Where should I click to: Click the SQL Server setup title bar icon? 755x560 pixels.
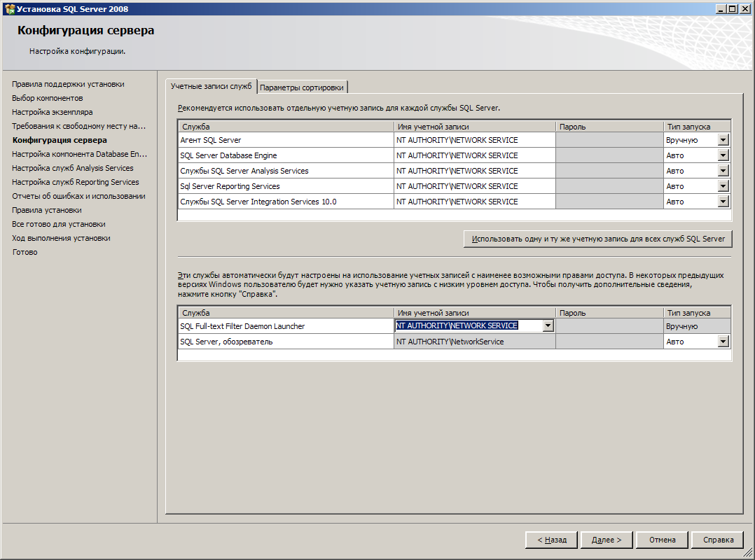(x=9, y=8)
